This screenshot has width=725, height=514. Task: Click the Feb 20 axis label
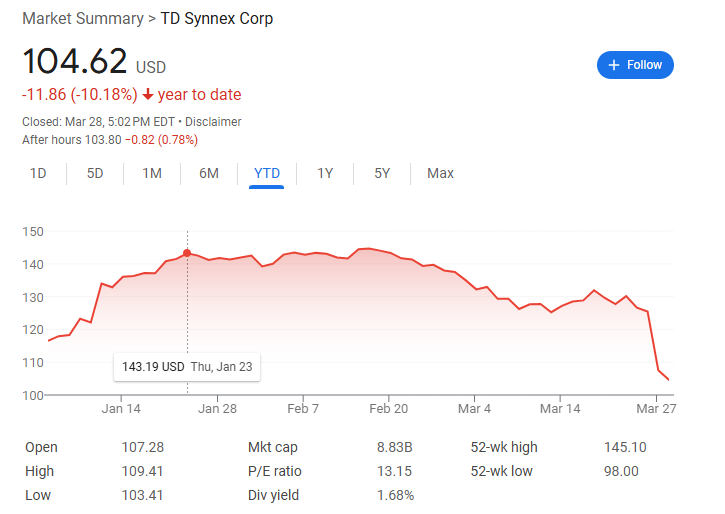[x=388, y=409]
